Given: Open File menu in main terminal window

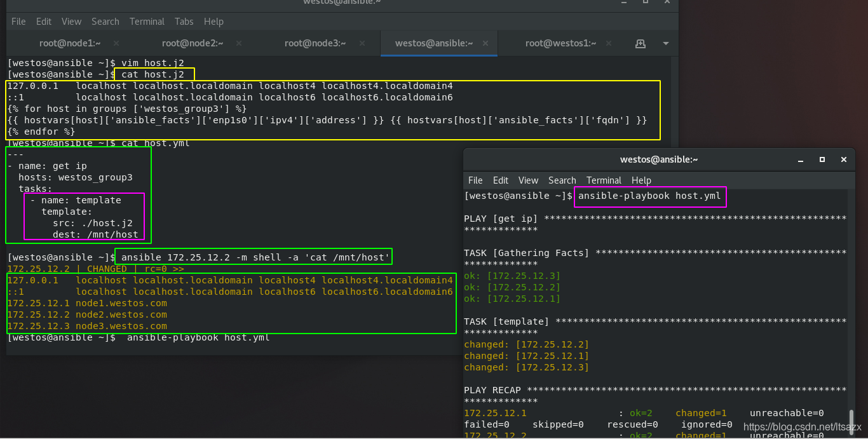Looking at the screenshot, I should (x=18, y=21).
